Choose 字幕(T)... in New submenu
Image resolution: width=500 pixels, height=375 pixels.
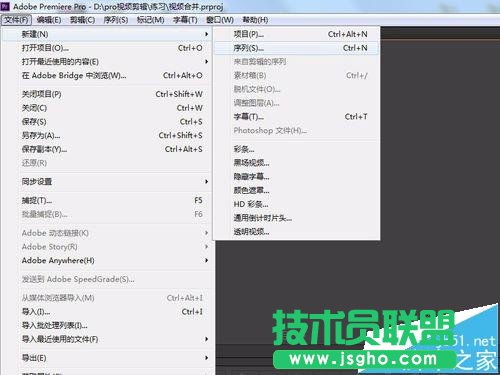coord(296,117)
